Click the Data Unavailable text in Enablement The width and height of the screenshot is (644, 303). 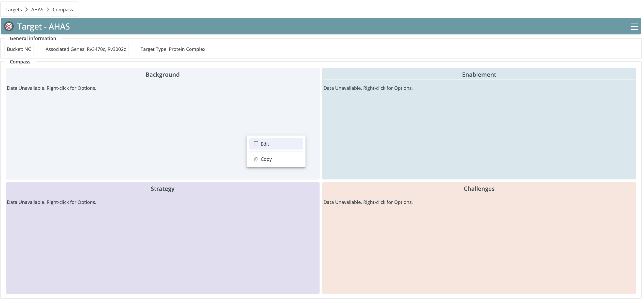click(368, 88)
